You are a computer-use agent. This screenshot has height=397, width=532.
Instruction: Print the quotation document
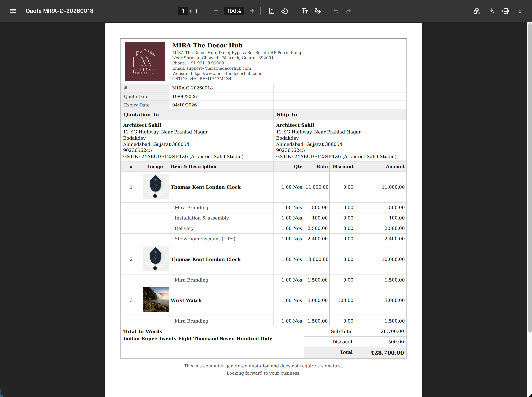coord(506,11)
